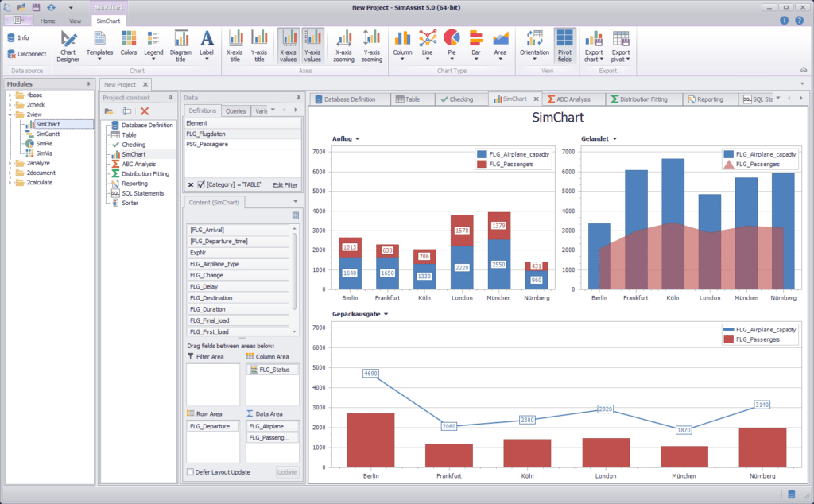Screen dimensions: 814x504
Task: Enable Defer Layout Update checkbox
Action: pyautogui.click(x=191, y=472)
